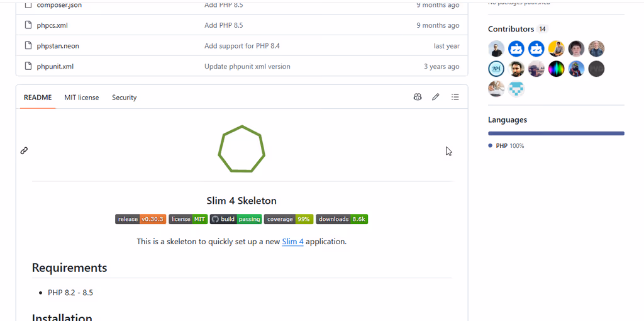Click the license MIT badge
This screenshot has width=644, height=321.
tap(188, 219)
